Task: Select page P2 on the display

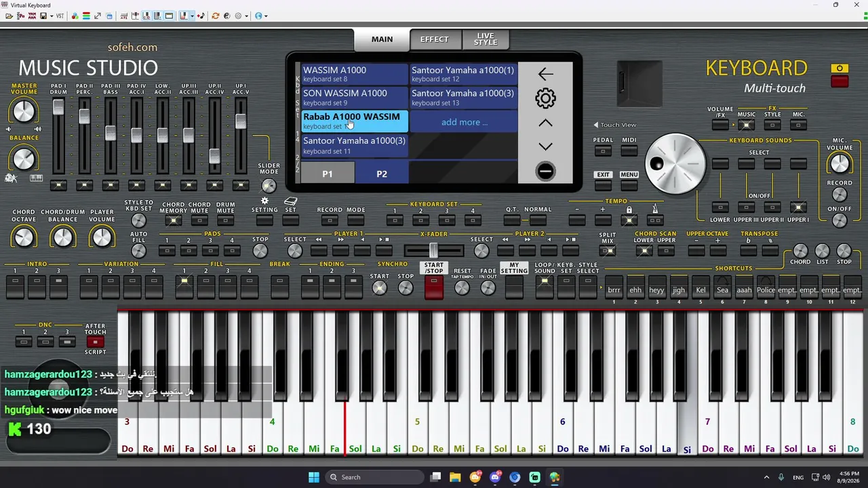Action: (x=382, y=174)
